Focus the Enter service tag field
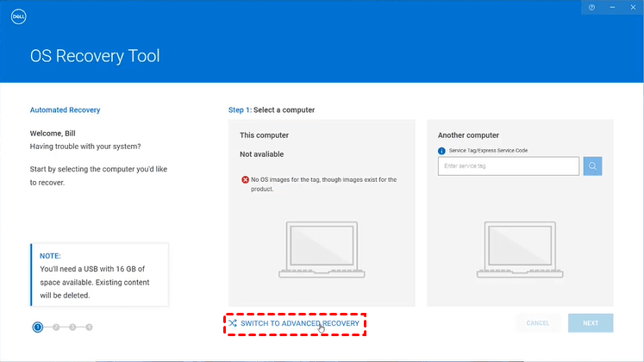The image size is (644, 362). coord(509,166)
